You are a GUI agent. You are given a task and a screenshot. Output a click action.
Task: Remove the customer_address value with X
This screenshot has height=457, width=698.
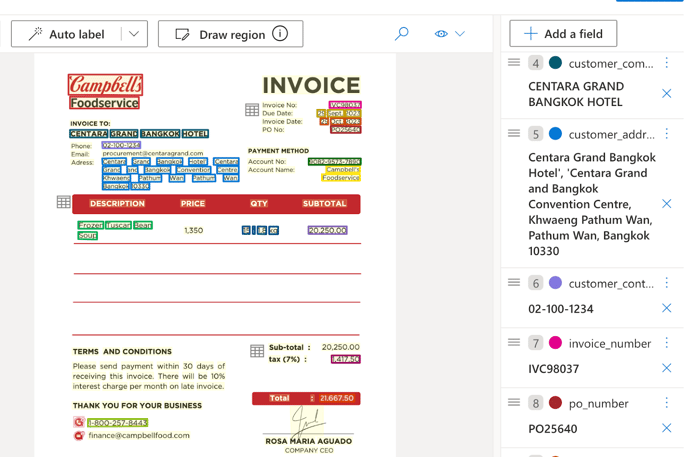pos(667,204)
